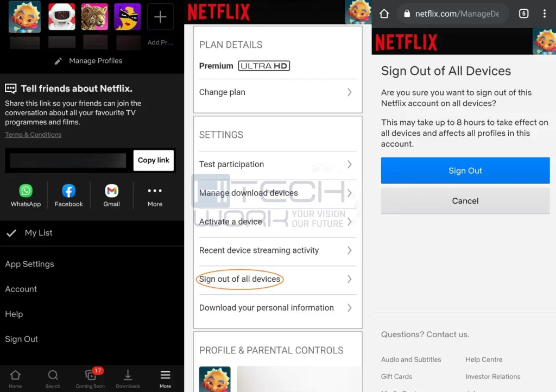Open browser tab switcher showing 6
The height and width of the screenshot is (392, 556).
point(523,14)
